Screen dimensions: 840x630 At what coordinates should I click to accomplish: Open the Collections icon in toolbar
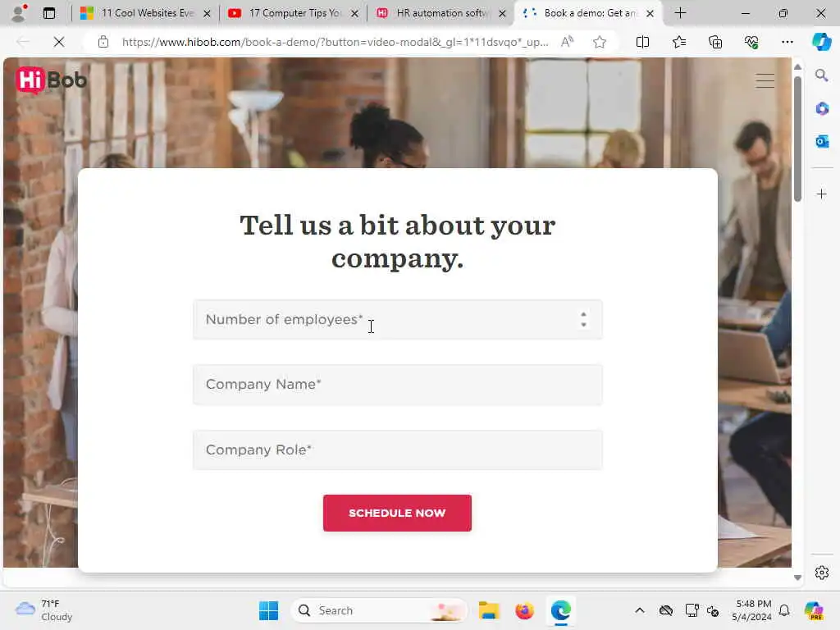click(x=715, y=42)
